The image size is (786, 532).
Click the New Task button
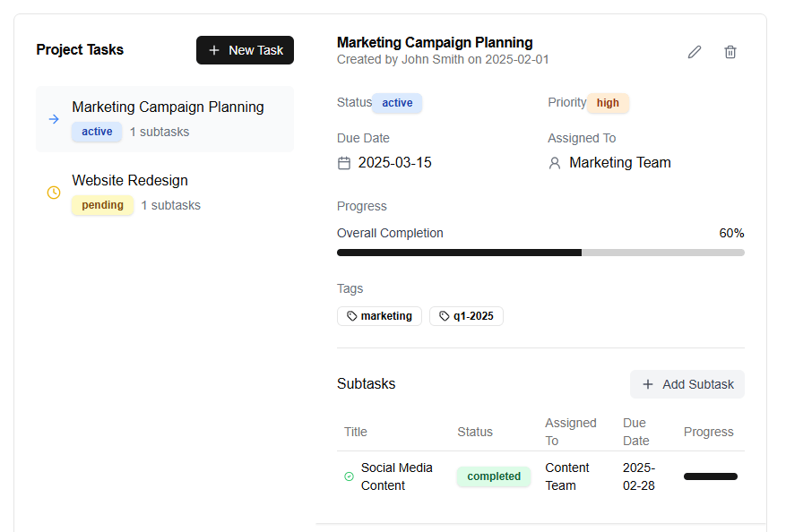[245, 50]
